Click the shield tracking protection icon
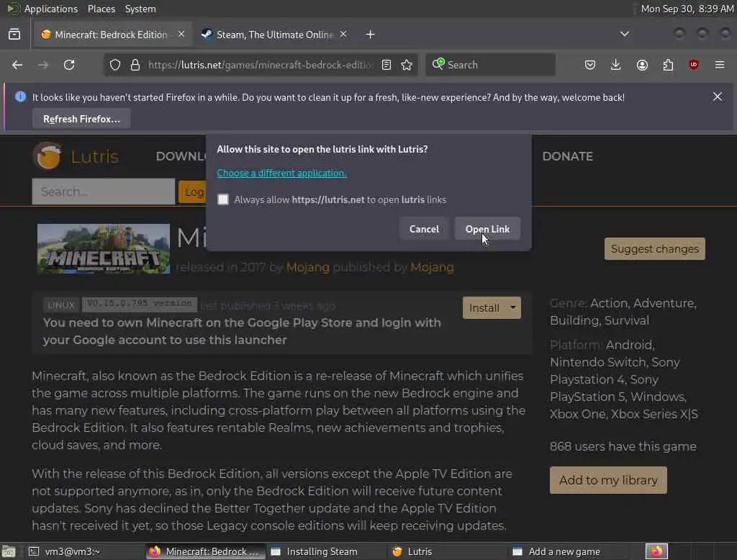Screen dimensions: 737x560 point(115,65)
